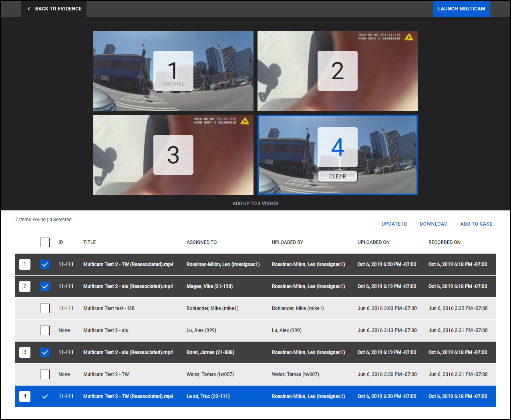Click the number 4 badge on highlighted row
The image size is (511, 420).
[x=25, y=396]
